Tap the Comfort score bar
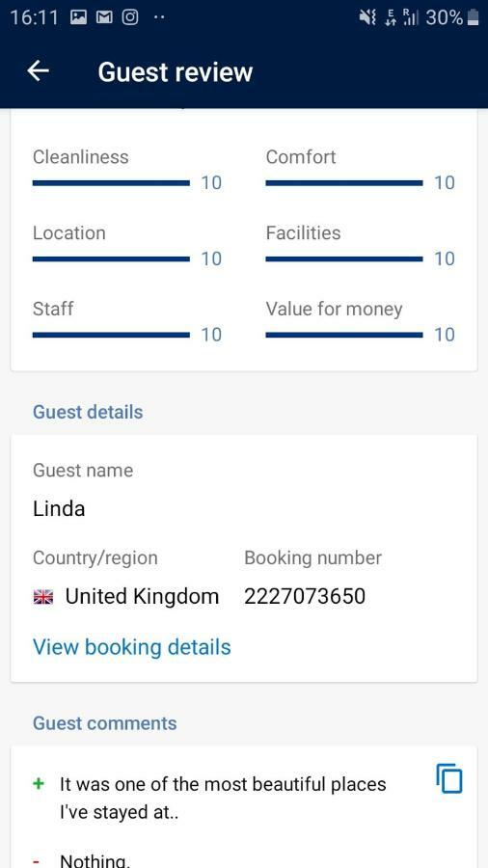This screenshot has height=868, width=488. click(x=344, y=182)
